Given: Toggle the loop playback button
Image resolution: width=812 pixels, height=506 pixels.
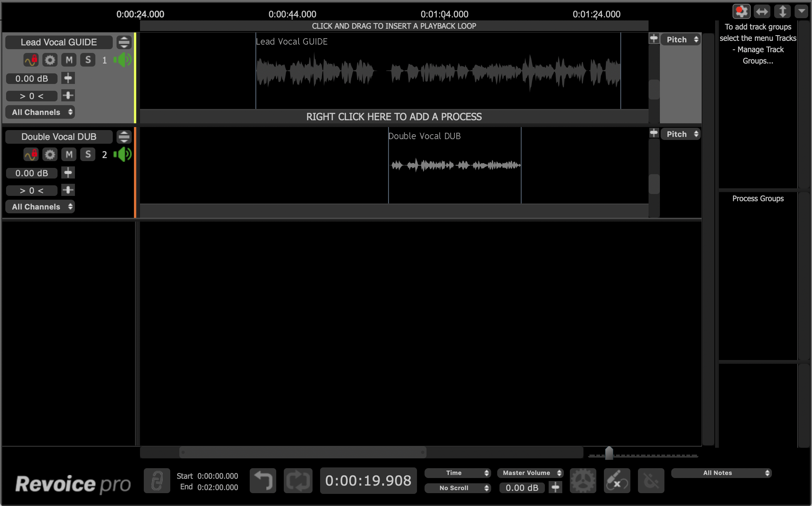Looking at the screenshot, I should pos(298,481).
